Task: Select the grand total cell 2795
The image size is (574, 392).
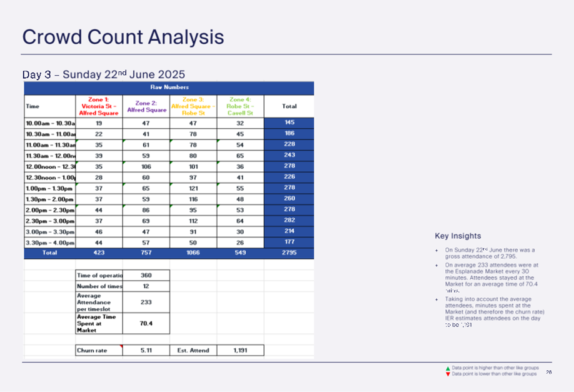Action: [x=289, y=254]
